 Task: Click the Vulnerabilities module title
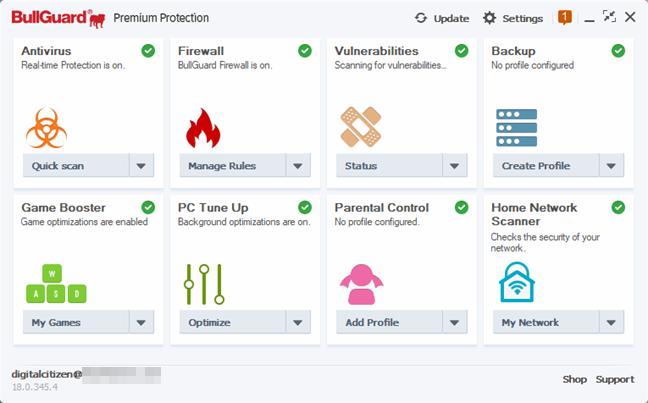point(376,51)
